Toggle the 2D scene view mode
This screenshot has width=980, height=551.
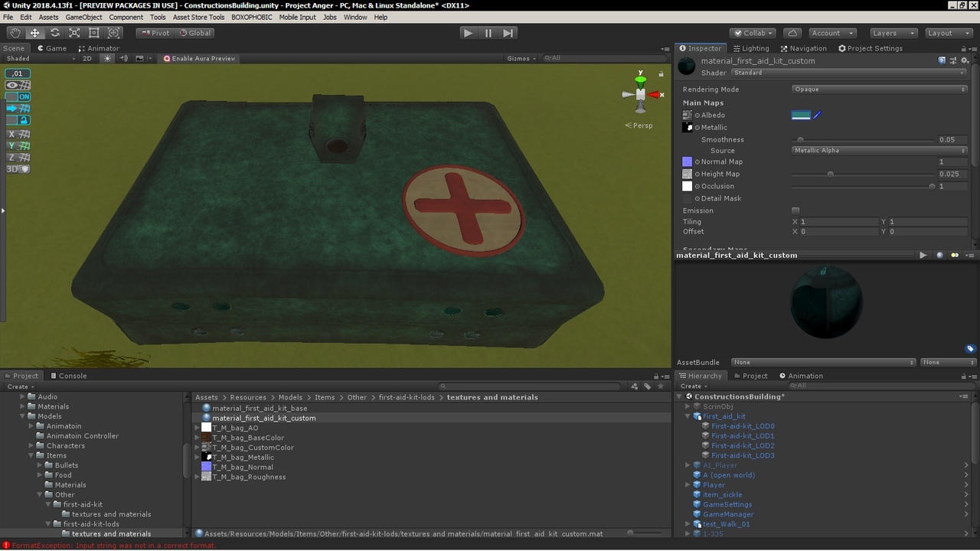(87, 58)
